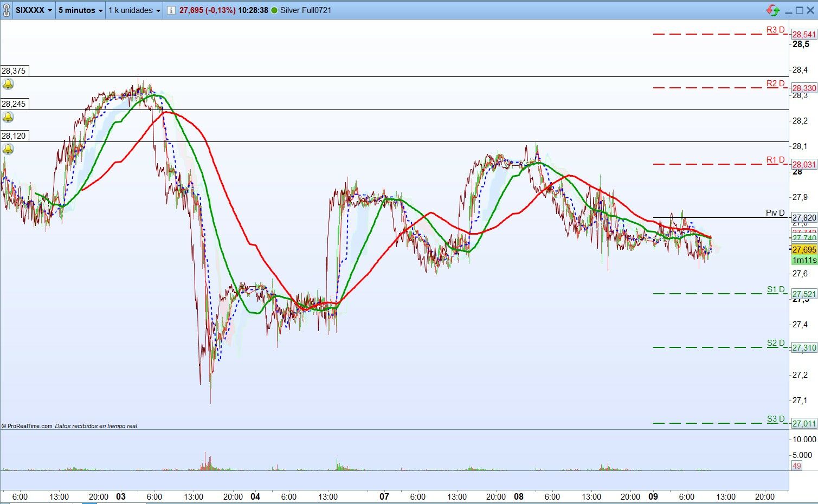This screenshot has height=504, width=818.
Task: Click the S2 D support label
Action: (776, 343)
